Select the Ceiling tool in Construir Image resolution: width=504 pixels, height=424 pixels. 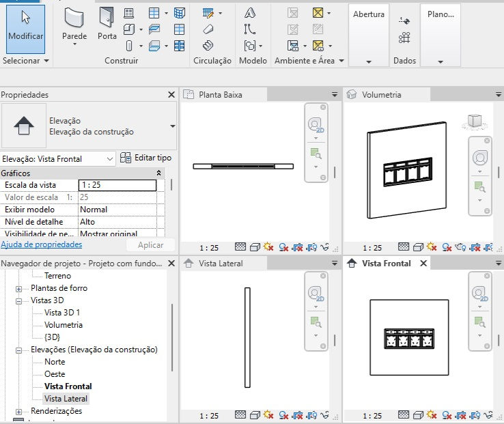[x=154, y=29]
